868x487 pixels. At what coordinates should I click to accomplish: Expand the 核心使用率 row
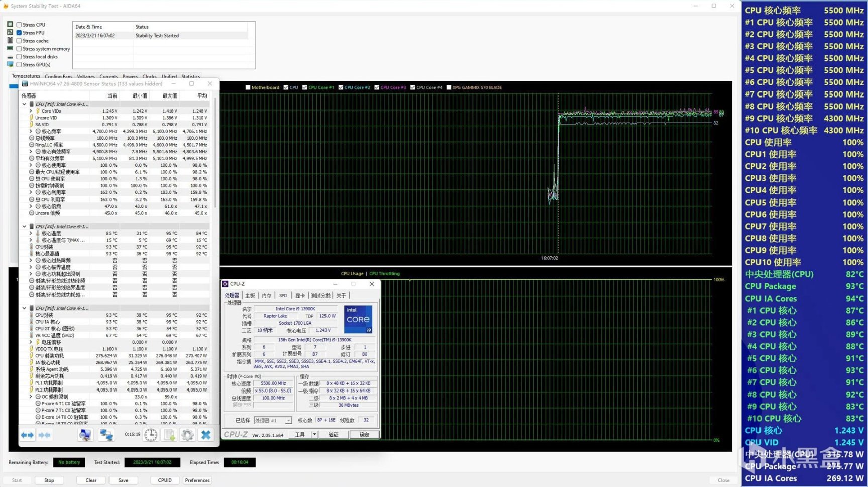click(31, 165)
